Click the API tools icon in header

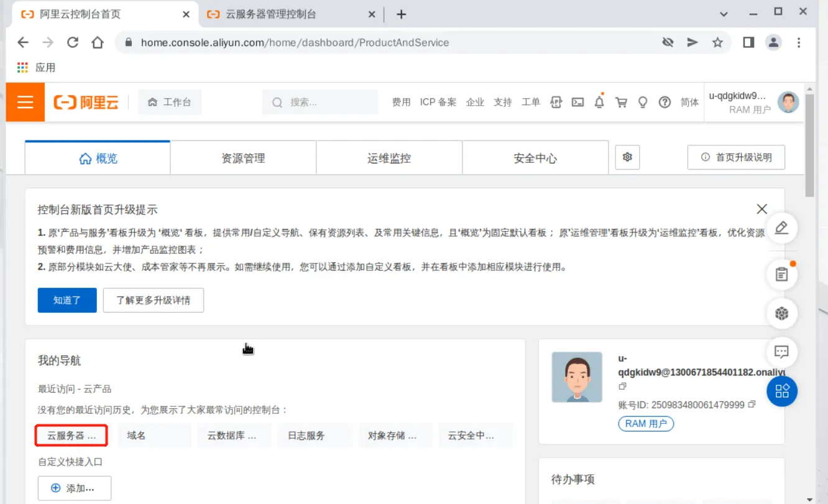pyautogui.click(x=556, y=103)
